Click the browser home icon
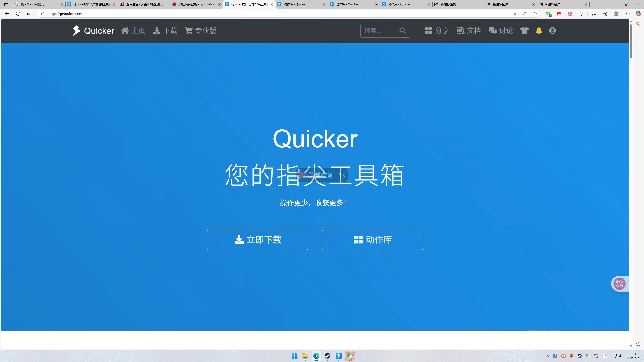 click(x=29, y=14)
